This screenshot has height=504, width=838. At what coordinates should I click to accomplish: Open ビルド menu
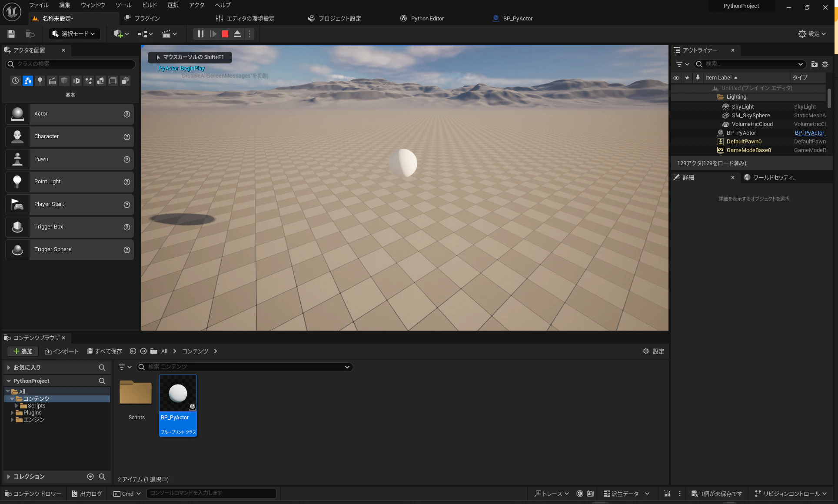[x=150, y=5]
